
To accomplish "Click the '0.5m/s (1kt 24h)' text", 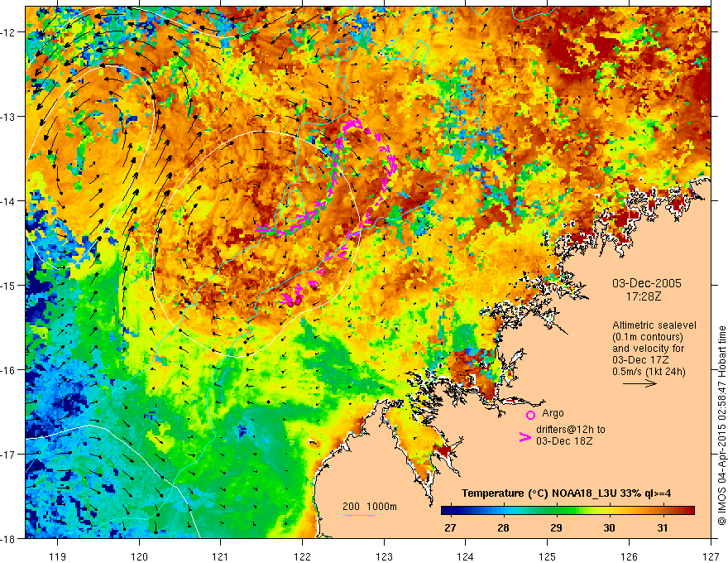I will tap(649, 372).
